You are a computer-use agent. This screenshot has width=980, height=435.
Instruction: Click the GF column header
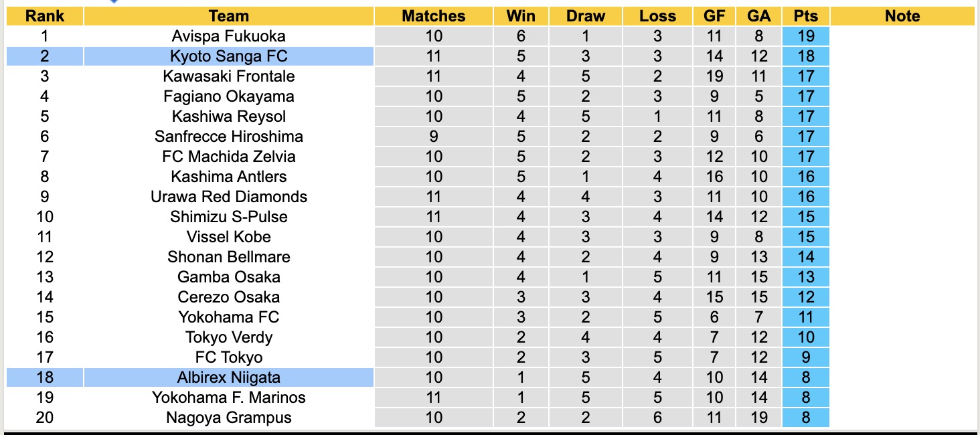click(714, 16)
